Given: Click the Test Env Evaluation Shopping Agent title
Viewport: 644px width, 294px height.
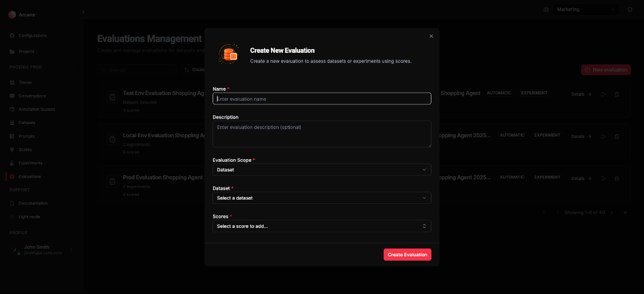Looking at the screenshot, I should (164, 93).
